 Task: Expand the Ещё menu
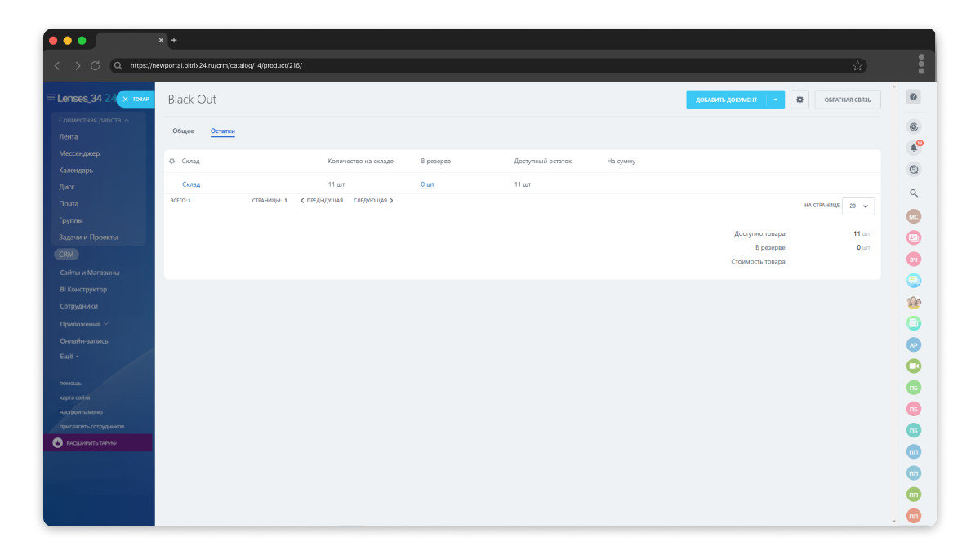(69, 357)
